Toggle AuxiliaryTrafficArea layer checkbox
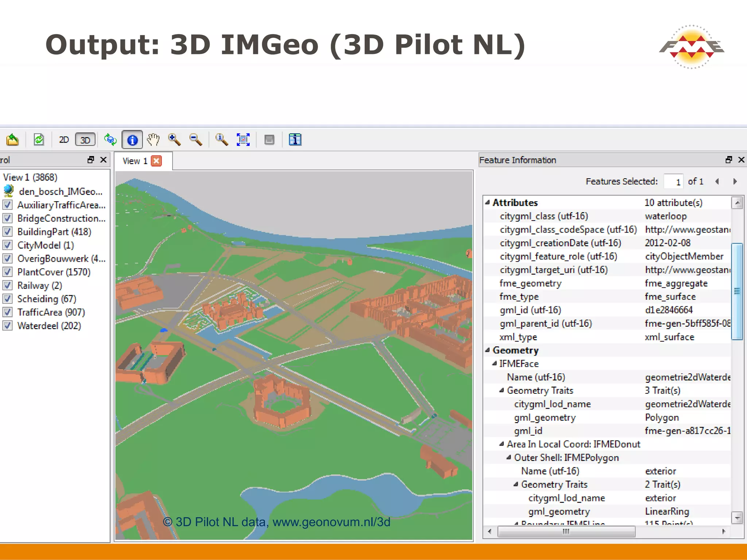Viewport: 747px width, 560px height. 8,205
